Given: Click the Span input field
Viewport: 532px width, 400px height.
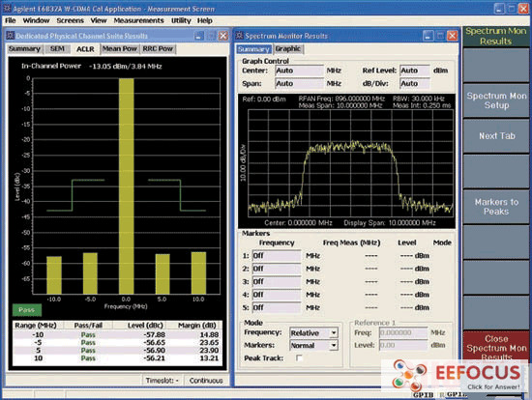Looking at the screenshot, I should [x=299, y=83].
